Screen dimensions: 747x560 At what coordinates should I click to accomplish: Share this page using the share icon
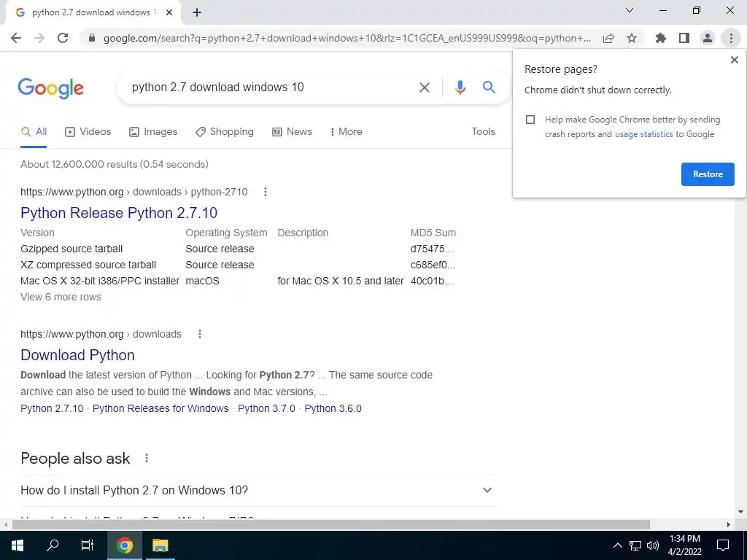[608, 38]
